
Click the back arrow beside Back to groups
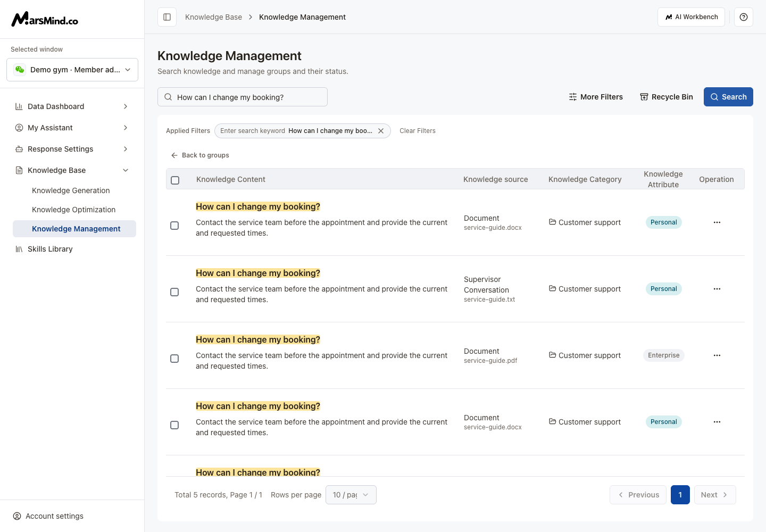pyautogui.click(x=174, y=155)
